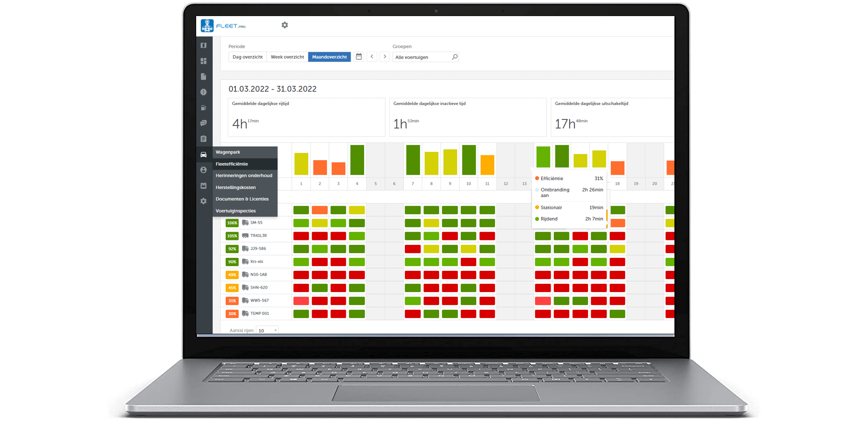This screenshot has height=434, width=868.
Task: Open the calendar date picker
Action: click(359, 57)
